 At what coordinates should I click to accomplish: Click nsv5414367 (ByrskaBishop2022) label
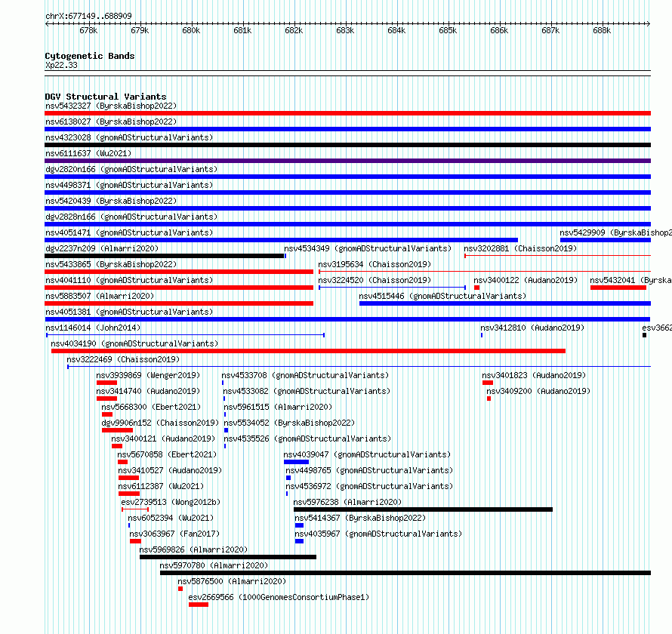360,518
